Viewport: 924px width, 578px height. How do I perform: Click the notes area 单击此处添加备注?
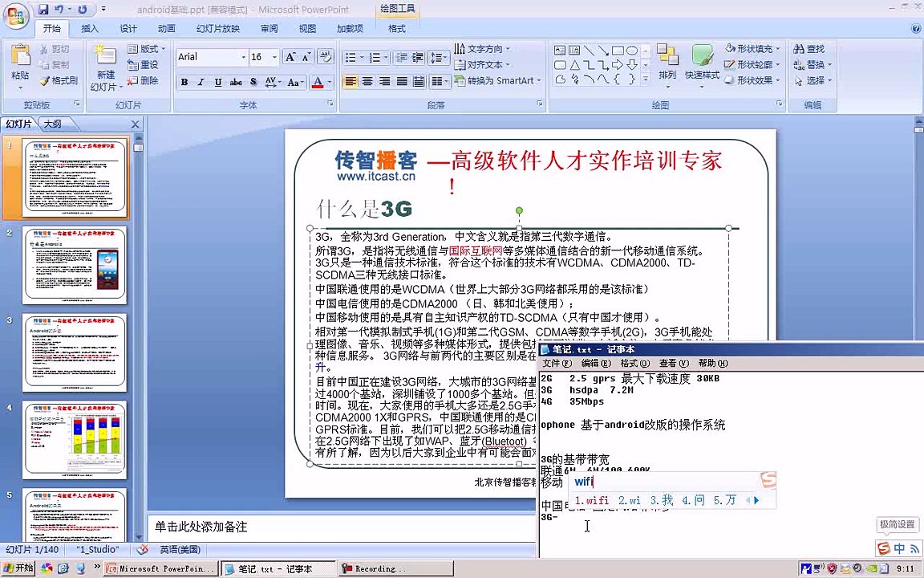click(x=201, y=527)
